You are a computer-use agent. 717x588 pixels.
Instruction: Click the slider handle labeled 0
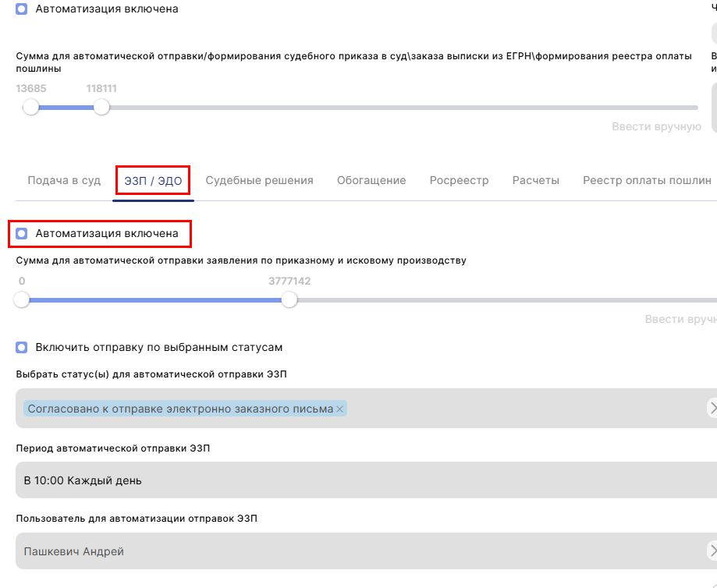(22, 299)
